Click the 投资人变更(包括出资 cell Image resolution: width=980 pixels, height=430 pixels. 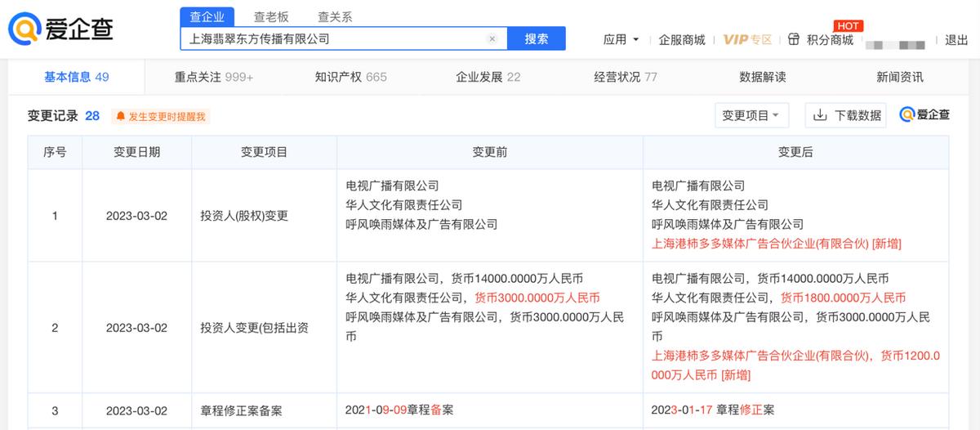(264, 328)
